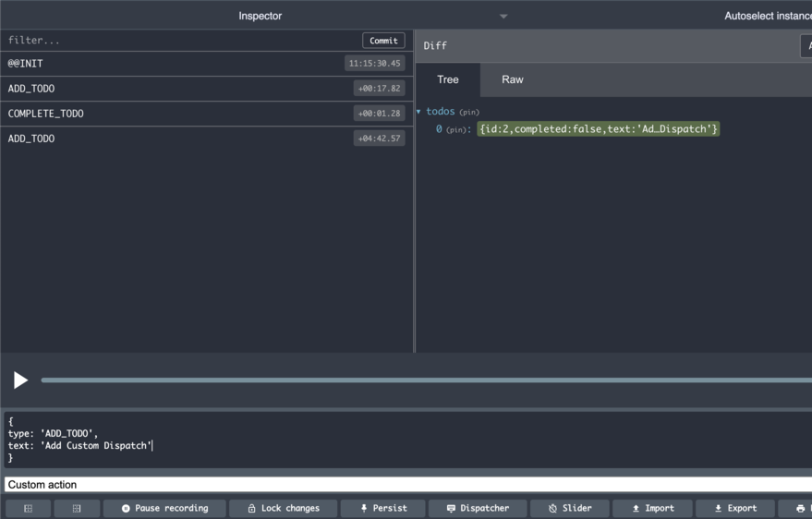Screen dimensions: 812x519
Task: Select the @@INIT action row
Action: 207,64
